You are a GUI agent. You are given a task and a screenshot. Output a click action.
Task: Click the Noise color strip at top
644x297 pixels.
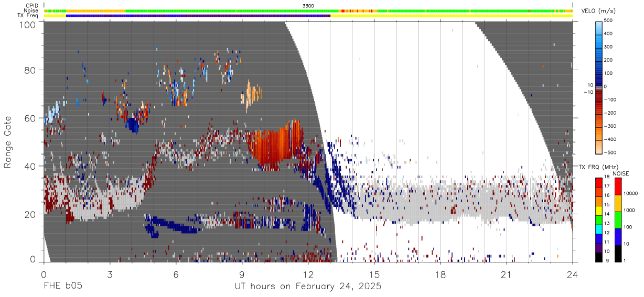tap(308, 10)
